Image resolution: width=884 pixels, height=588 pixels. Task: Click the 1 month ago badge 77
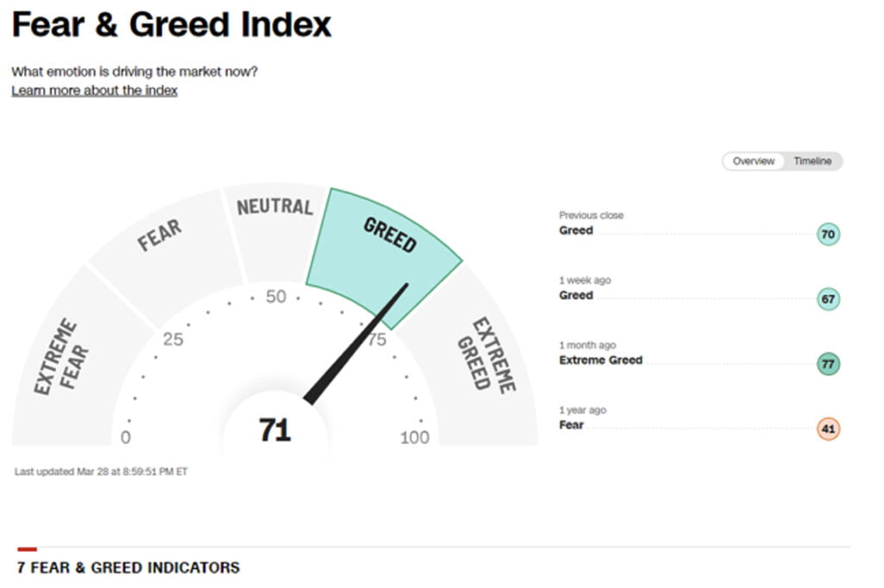tap(828, 364)
